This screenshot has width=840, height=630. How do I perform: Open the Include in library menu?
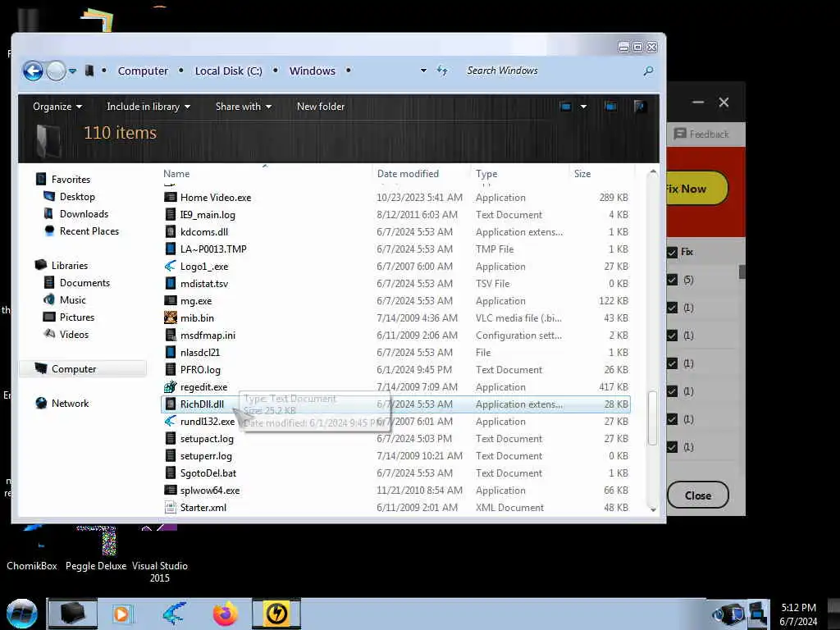pyautogui.click(x=148, y=106)
